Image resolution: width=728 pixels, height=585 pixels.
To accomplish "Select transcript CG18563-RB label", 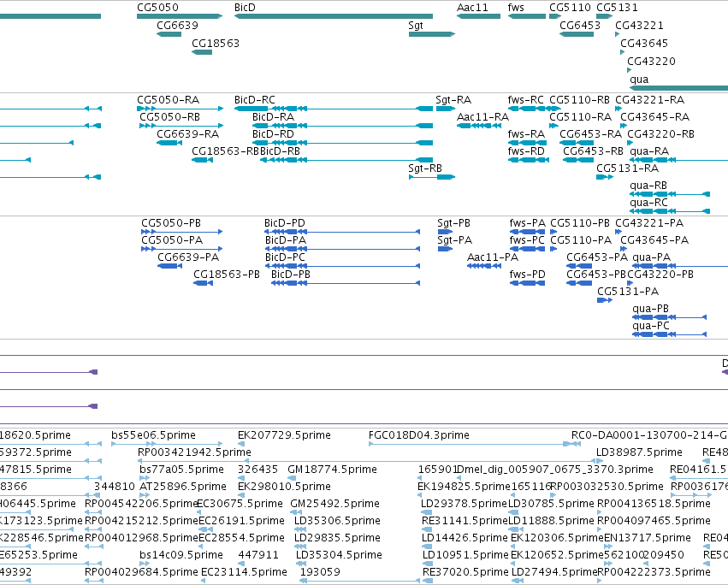I will point(225,151).
